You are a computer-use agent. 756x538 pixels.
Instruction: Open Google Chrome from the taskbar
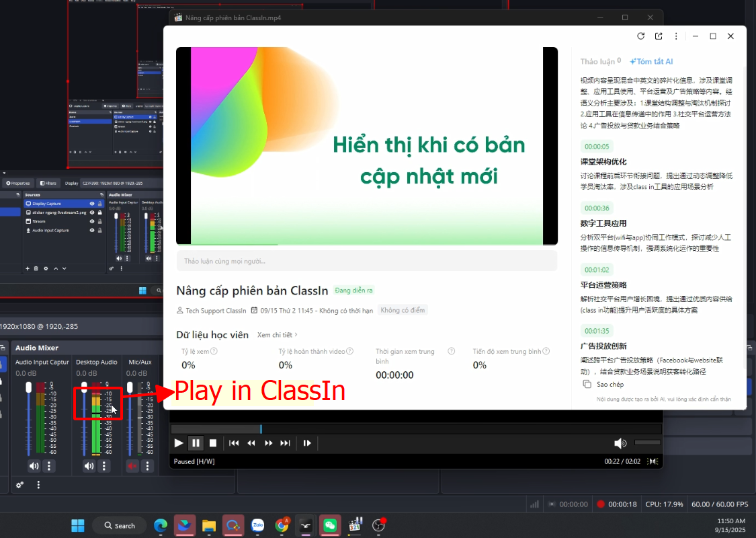[282, 525]
